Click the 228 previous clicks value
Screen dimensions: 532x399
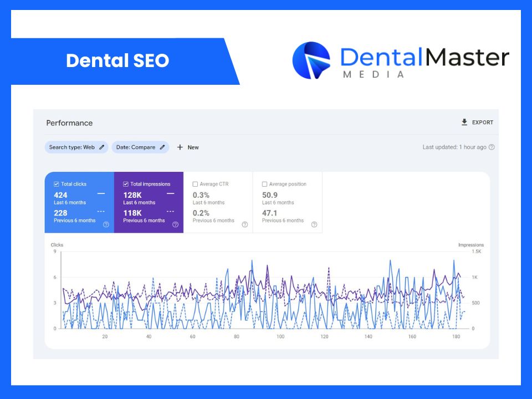(60, 213)
